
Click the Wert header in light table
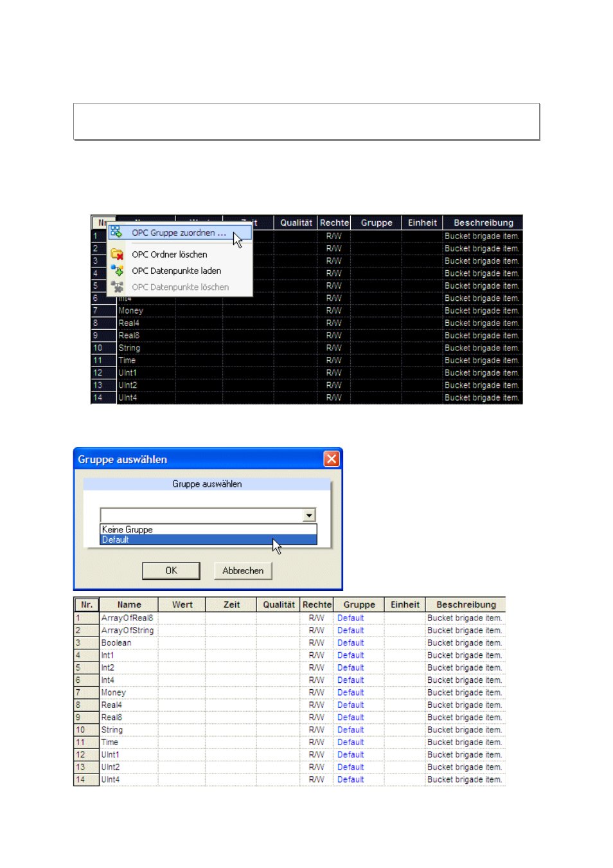[x=182, y=604]
